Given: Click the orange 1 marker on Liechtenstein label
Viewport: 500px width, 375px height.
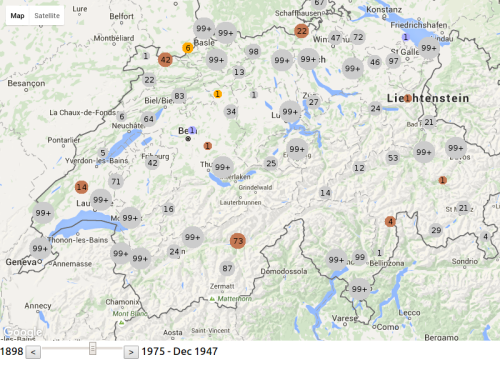Looking at the screenshot, I should [407, 98].
